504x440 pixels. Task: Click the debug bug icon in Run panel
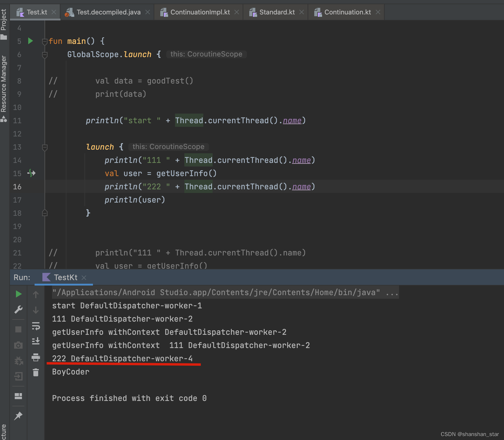tap(18, 361)
